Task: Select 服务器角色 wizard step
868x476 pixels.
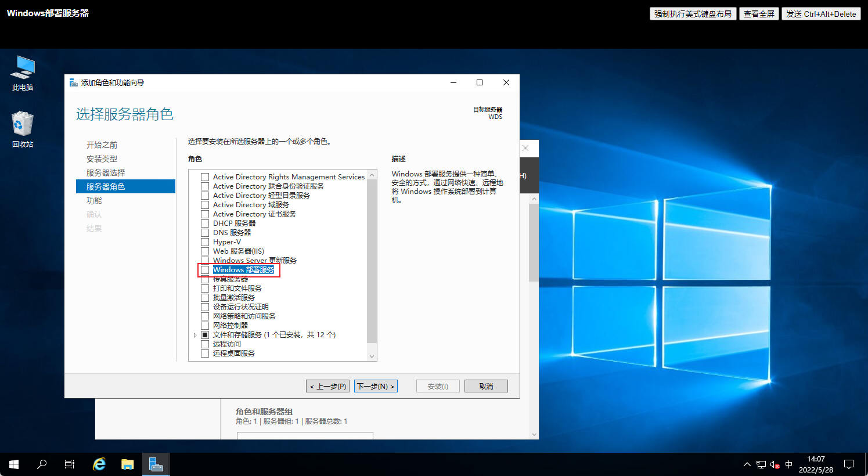Action: tap(125, 186)
